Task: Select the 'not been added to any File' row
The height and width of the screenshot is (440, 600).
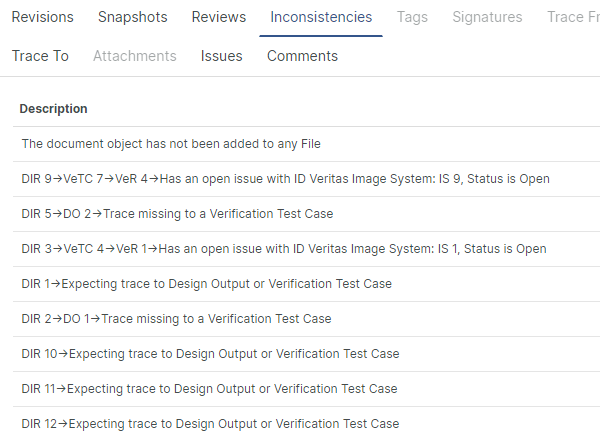Action: coord(170,144)
